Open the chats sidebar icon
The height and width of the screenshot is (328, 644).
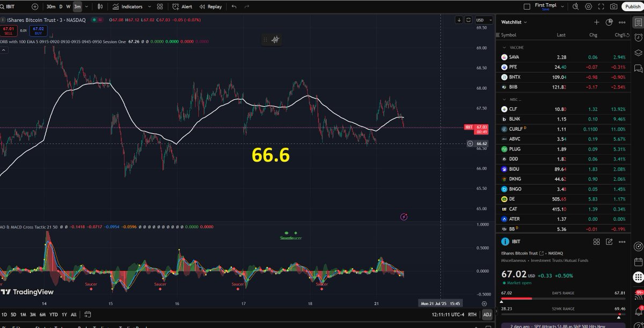click(x=637, y=69)
